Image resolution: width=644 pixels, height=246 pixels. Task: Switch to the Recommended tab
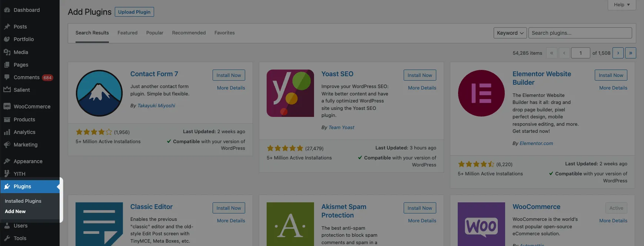tap(189, 33)
